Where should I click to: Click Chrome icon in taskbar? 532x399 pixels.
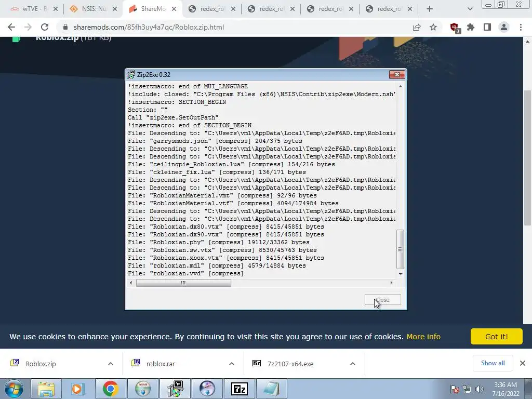click(x=110, y=389)
